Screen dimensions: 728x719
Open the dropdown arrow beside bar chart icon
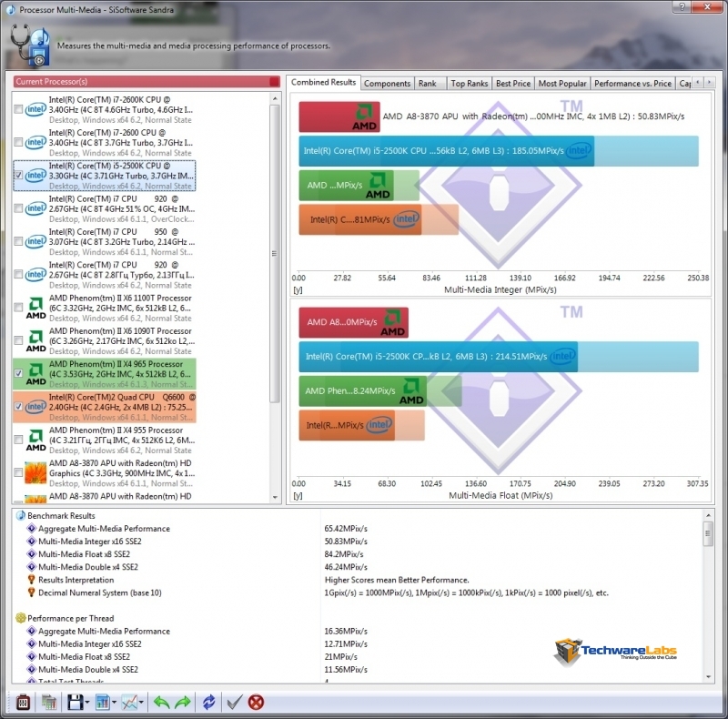(114, 703)
